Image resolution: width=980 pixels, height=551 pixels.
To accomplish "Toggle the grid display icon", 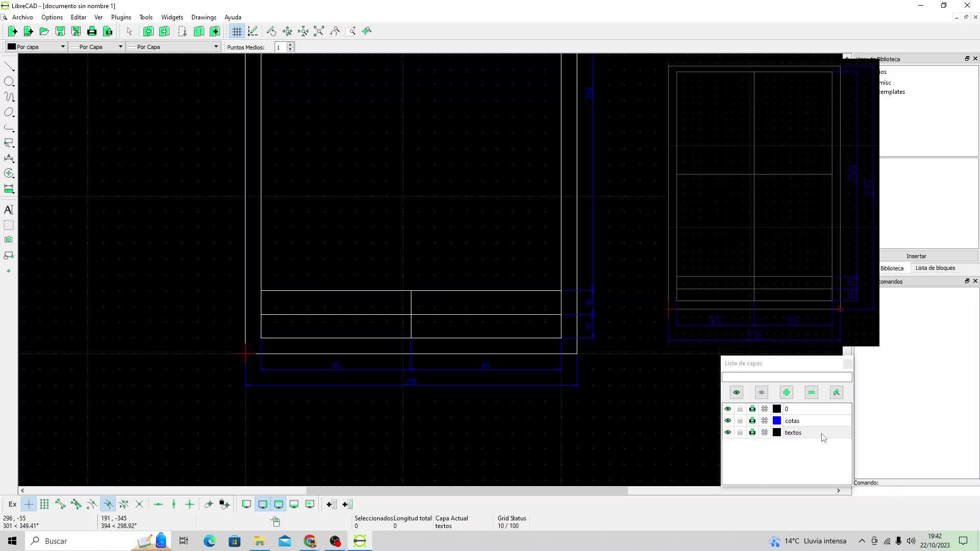I will click(x=237, y=32).
